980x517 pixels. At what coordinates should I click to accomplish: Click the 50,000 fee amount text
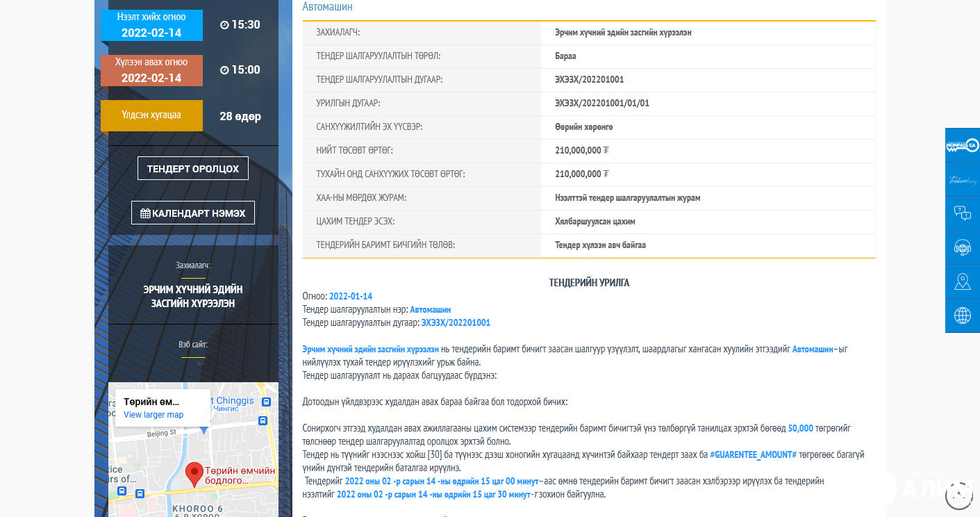801,428
